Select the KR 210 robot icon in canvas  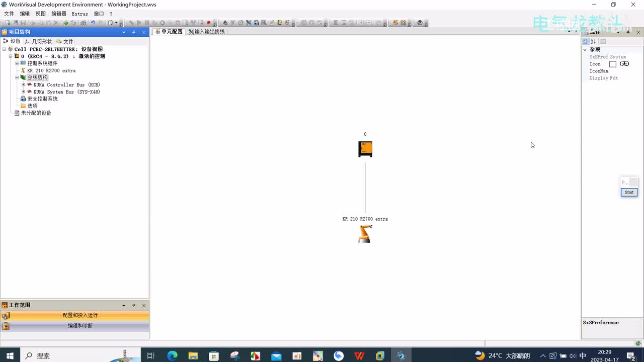click(365, 234)
